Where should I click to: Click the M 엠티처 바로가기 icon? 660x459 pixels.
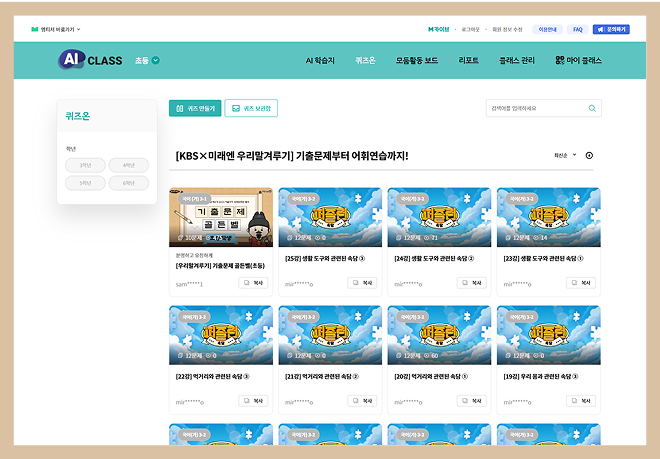(34, 30)
